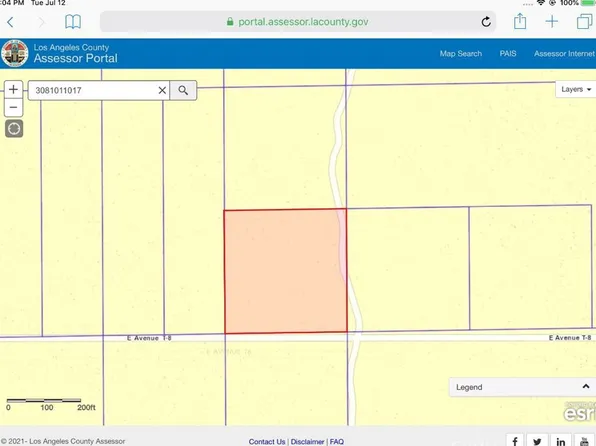Reload the page with refresh icon
The height and width of the screenshot is (446, 596).
486,22
